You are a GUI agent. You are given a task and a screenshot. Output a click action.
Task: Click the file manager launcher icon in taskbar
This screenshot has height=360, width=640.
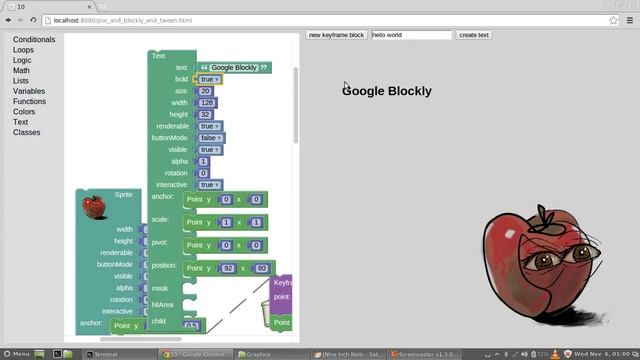68,354
